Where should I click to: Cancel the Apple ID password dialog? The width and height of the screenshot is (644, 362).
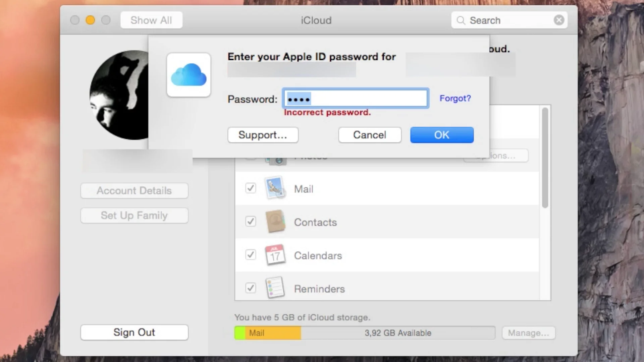[369, 135]
